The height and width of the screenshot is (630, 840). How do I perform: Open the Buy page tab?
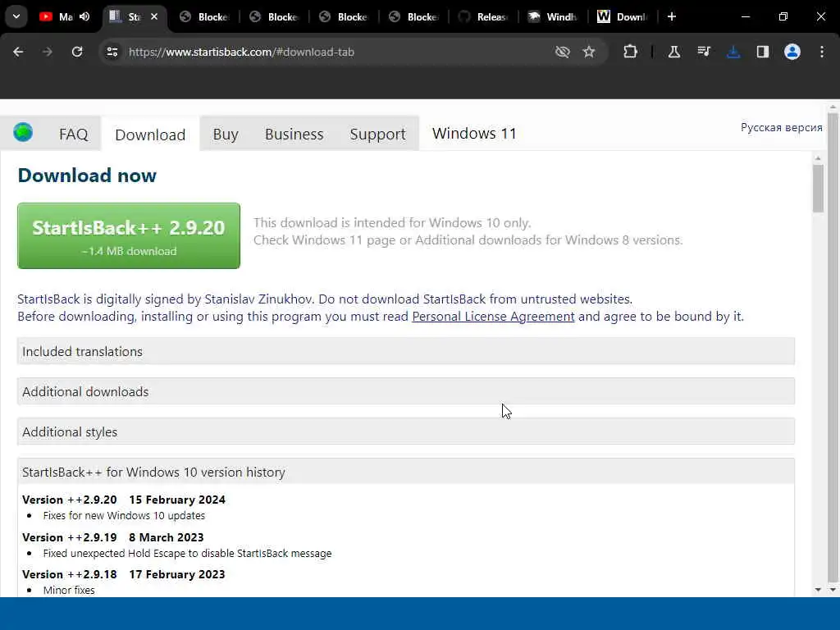point(226,134)
